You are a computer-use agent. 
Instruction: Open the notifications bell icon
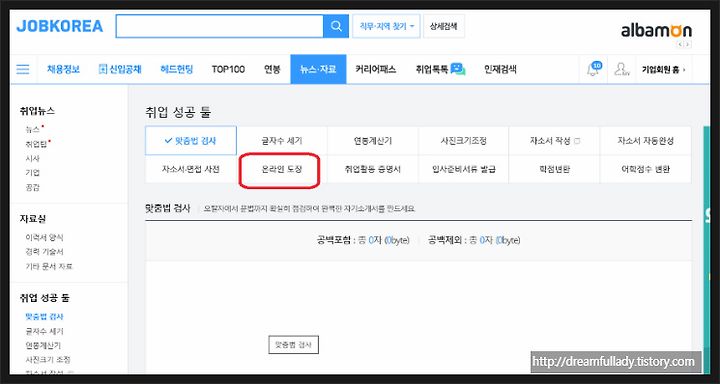pos(594,69)
